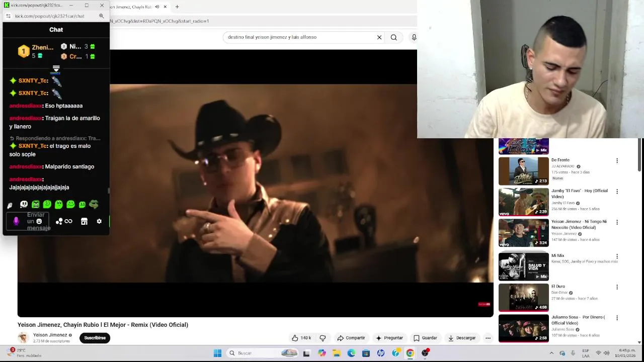Dislike the video
This screenshot has height=362, width=644.
(x=323, y=338)
